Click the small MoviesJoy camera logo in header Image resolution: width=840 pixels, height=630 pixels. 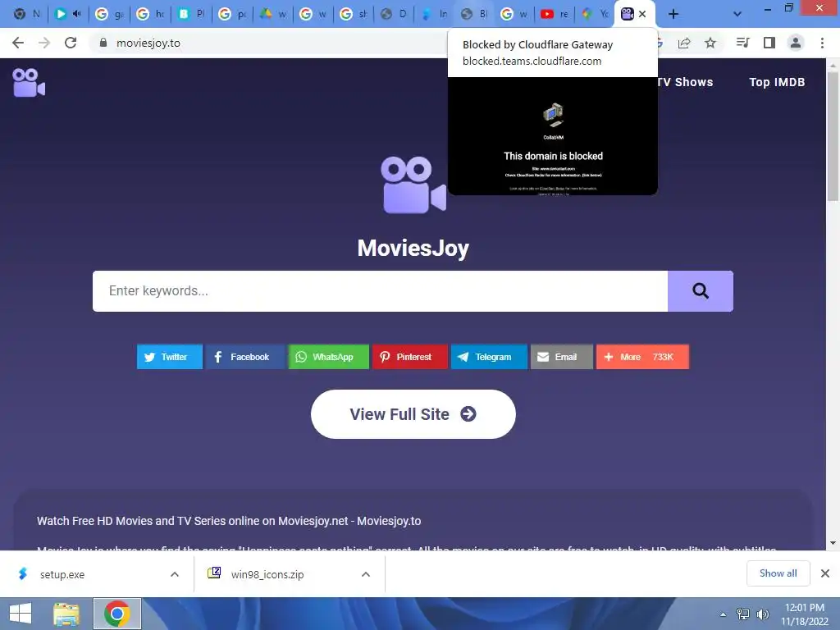(29, 83)
